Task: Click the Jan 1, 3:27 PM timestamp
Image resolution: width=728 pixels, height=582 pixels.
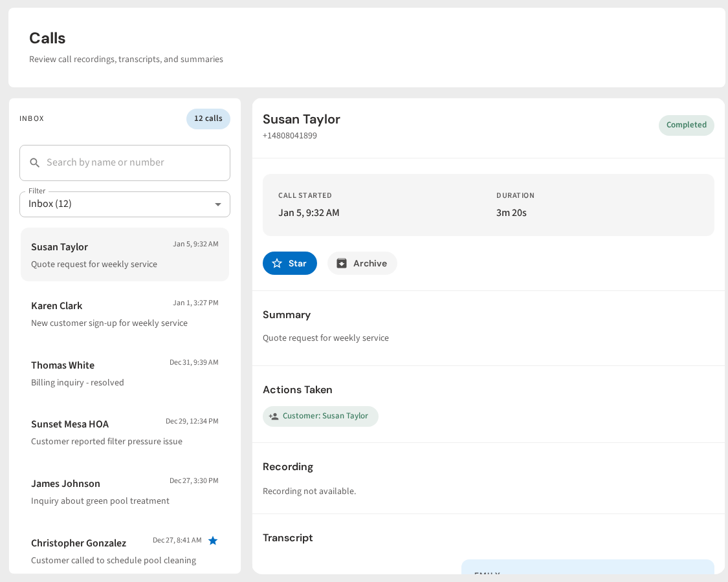Action: (x=195, y=303)
